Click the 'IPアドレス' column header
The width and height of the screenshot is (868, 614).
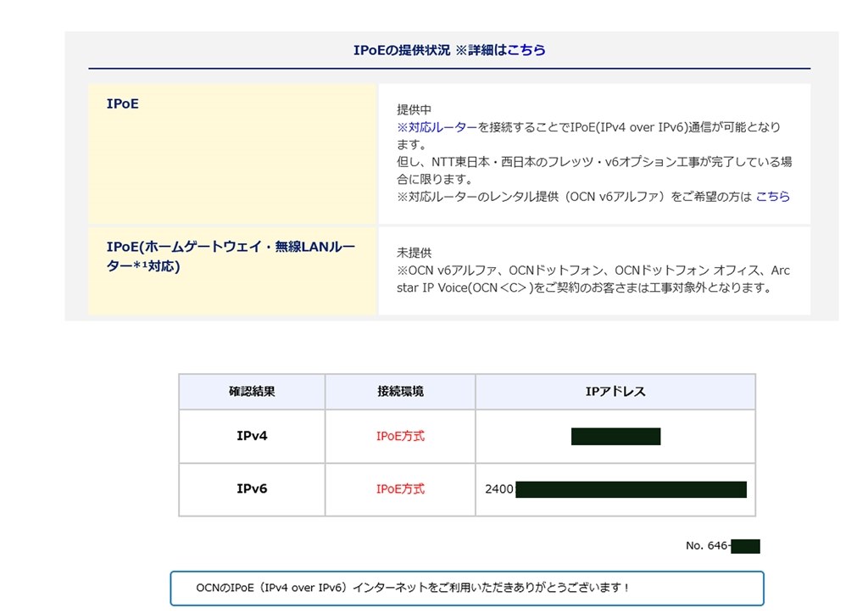(x=615, y=392)
